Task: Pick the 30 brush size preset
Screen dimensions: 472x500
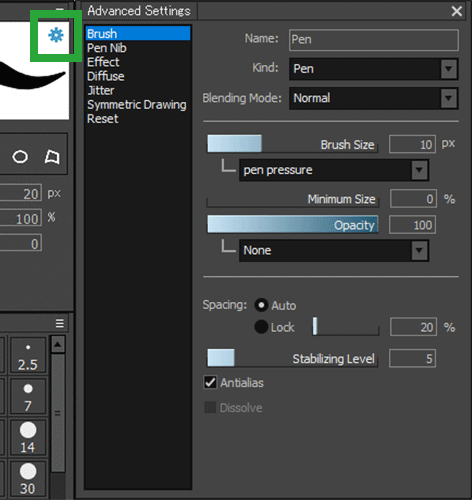Action: (x=28, y=479)
